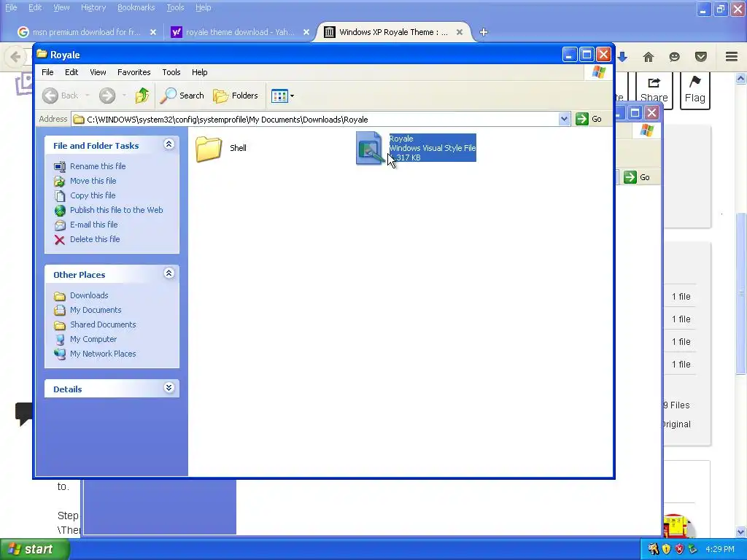The image size is (747, 560).
Task: Go to My Computer
Action: (93, 340)
